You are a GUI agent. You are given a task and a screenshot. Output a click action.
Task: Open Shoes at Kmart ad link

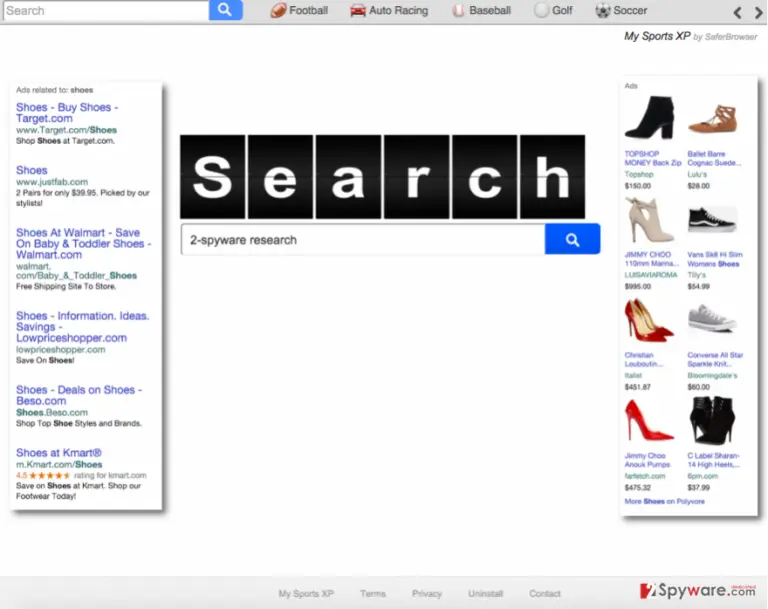(x=59, y=453)
